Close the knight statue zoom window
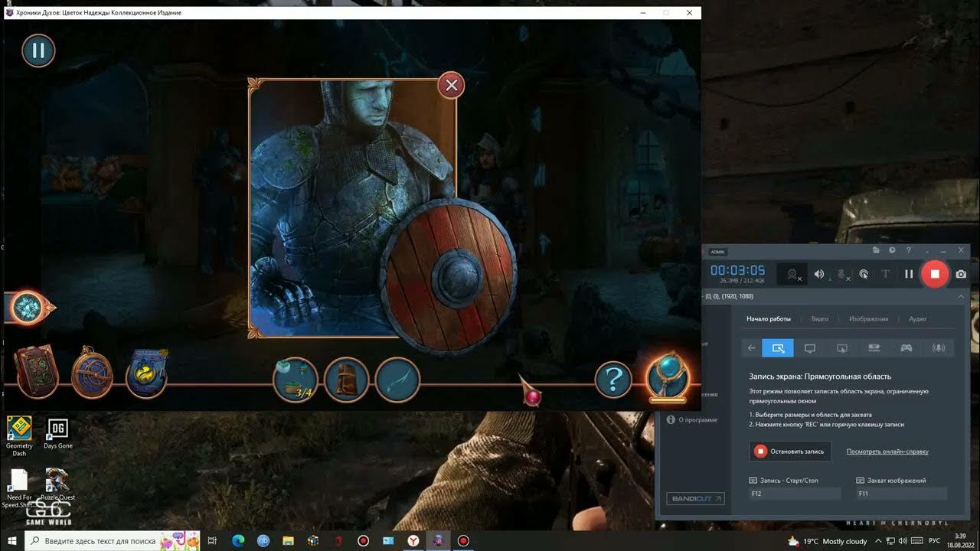Screen dimensions: 980x551 [451, 85]
